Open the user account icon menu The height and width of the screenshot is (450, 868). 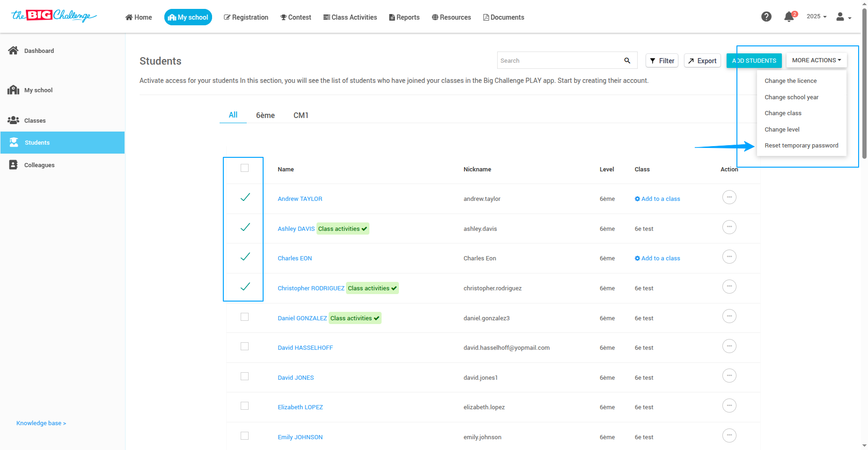point(844,17)
